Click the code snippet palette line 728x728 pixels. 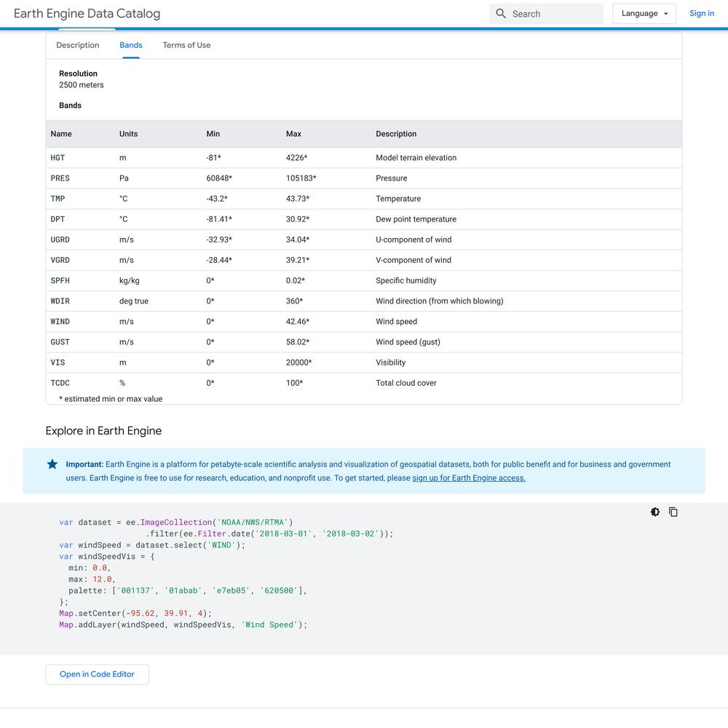tap(188, 590)
